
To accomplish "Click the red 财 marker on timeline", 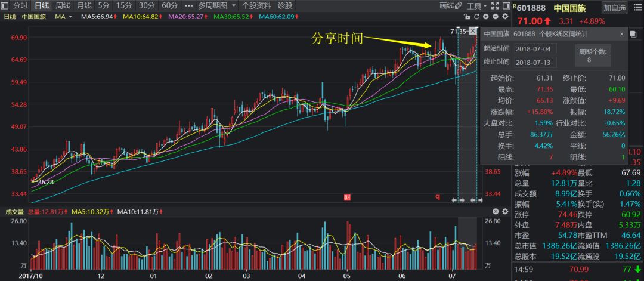I will coord(346,197).
